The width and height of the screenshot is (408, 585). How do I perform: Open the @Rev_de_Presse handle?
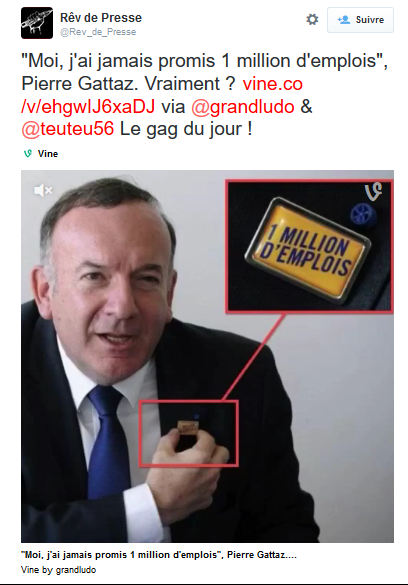pos(98,32)
